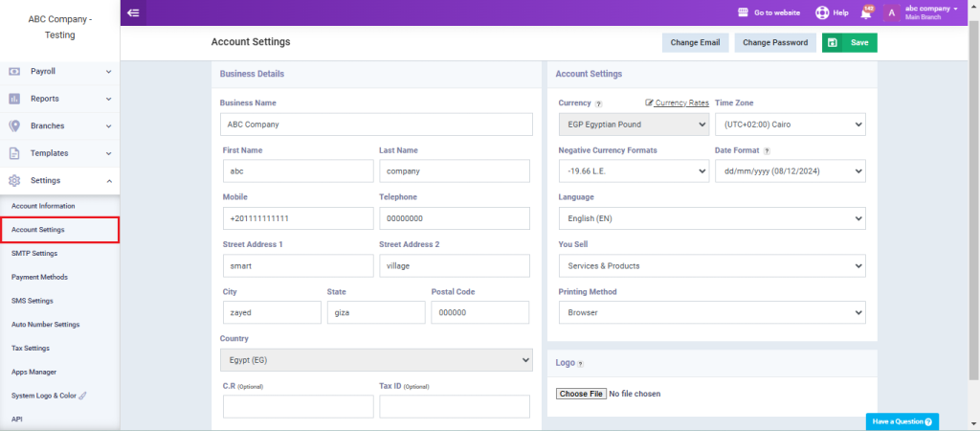980x431 pixels.
Task: Click the Business Name input field
Action: point(376,125)
